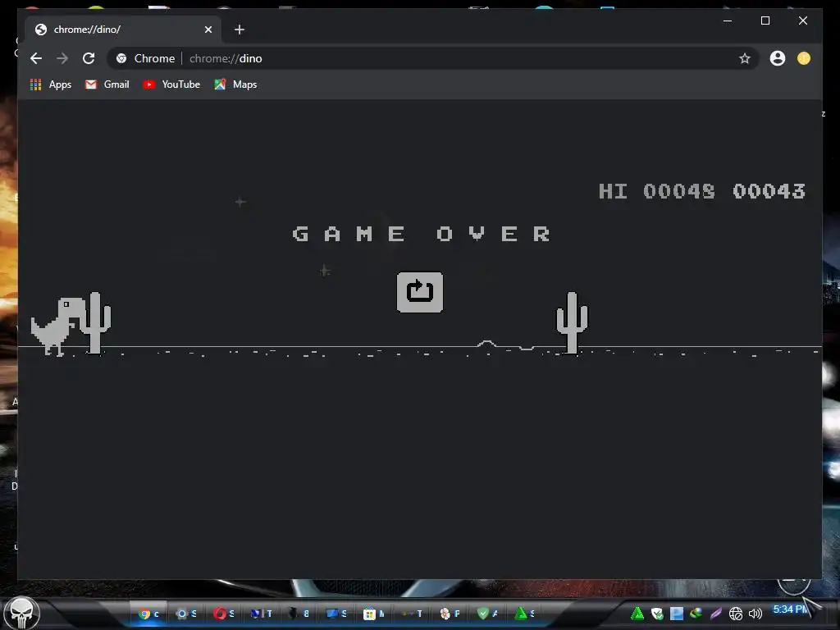Viewport: 840px width, 630px height.
Task: Reload the dino page
Action: tap(89, 58)
